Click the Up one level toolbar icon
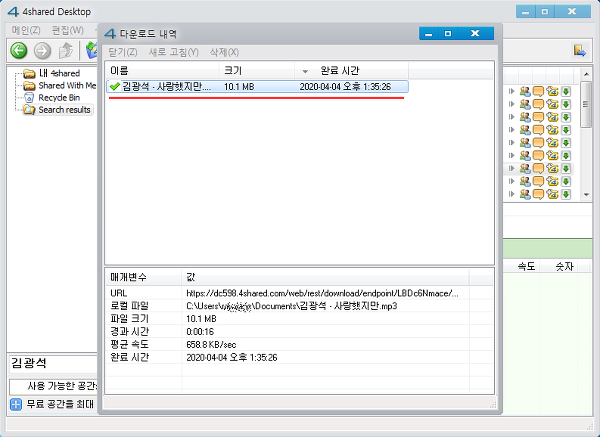600x437 pixels. click(66, 50)
